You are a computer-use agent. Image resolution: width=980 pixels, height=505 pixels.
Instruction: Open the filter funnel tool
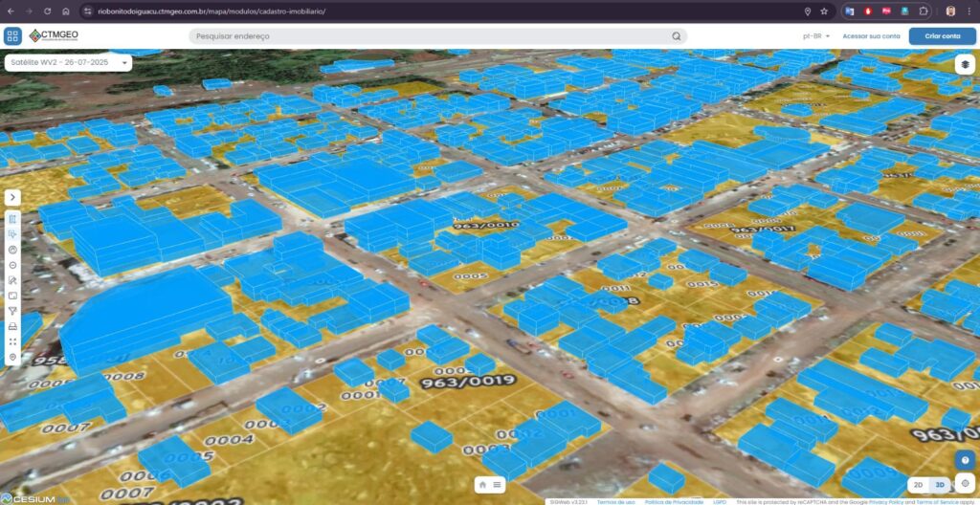pos(12,311)
